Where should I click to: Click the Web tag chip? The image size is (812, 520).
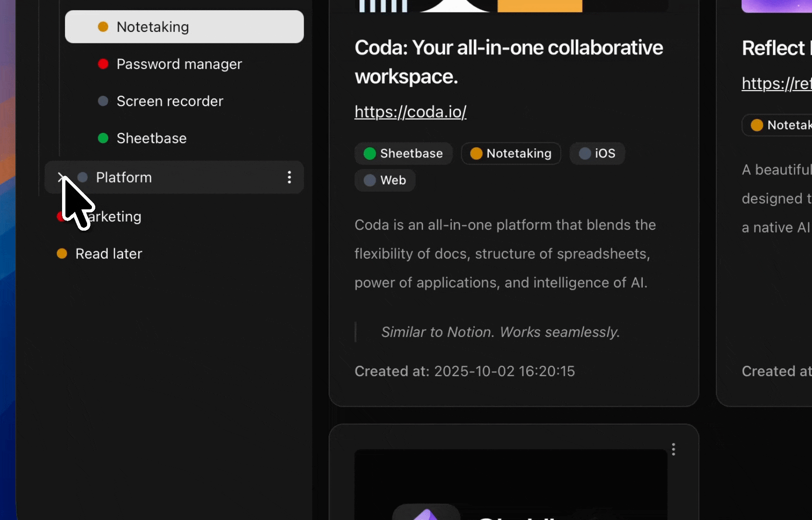385,180
